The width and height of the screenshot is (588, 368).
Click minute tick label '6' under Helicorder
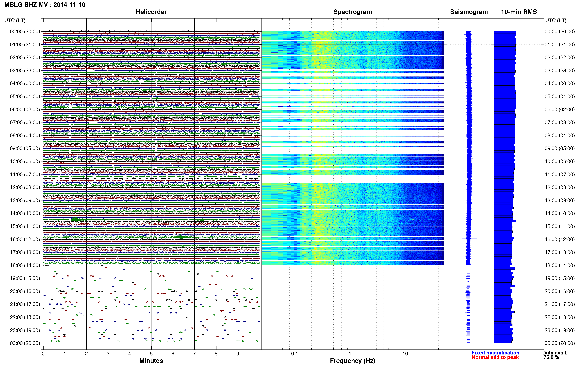coord(173,354)
